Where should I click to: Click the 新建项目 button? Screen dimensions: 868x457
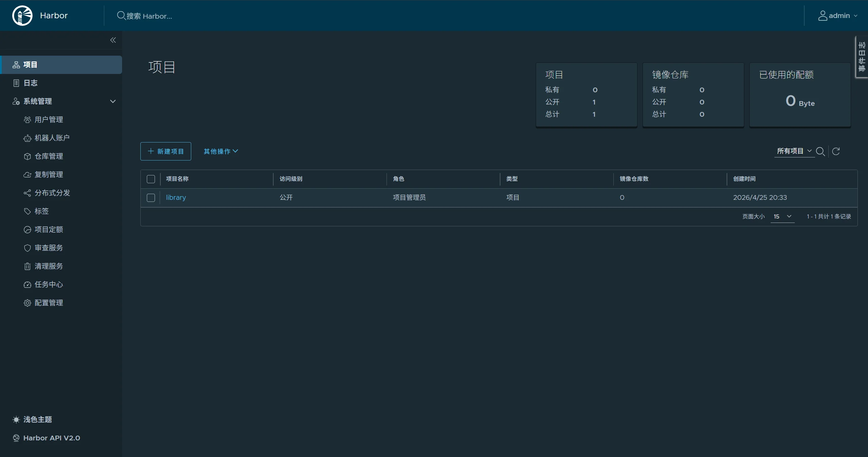[x=166, y=151]
